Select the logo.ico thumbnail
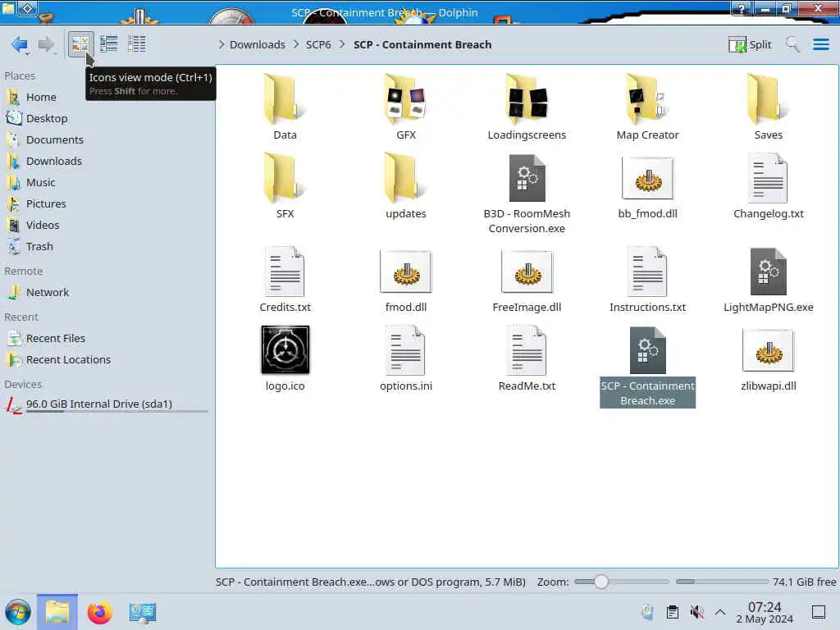 285,349
